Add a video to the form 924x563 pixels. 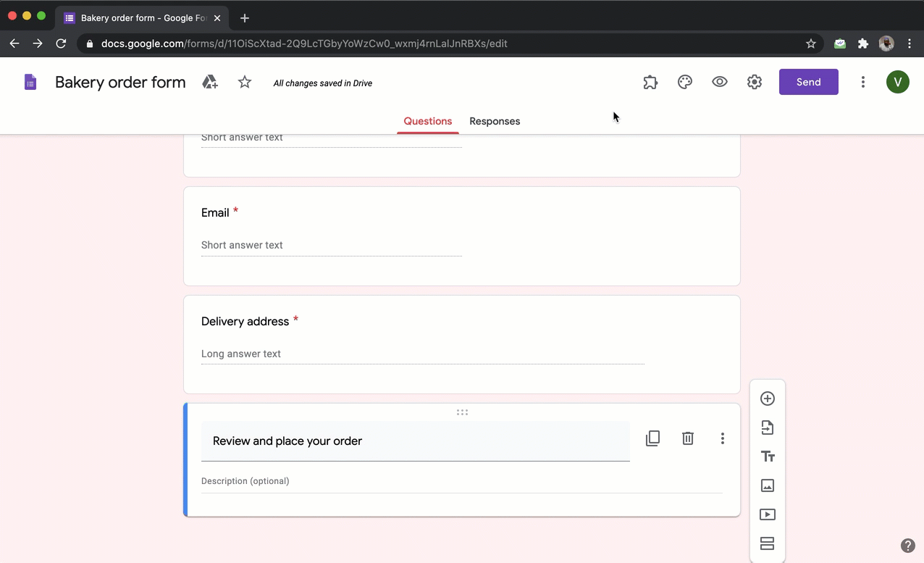coord(767,514)
